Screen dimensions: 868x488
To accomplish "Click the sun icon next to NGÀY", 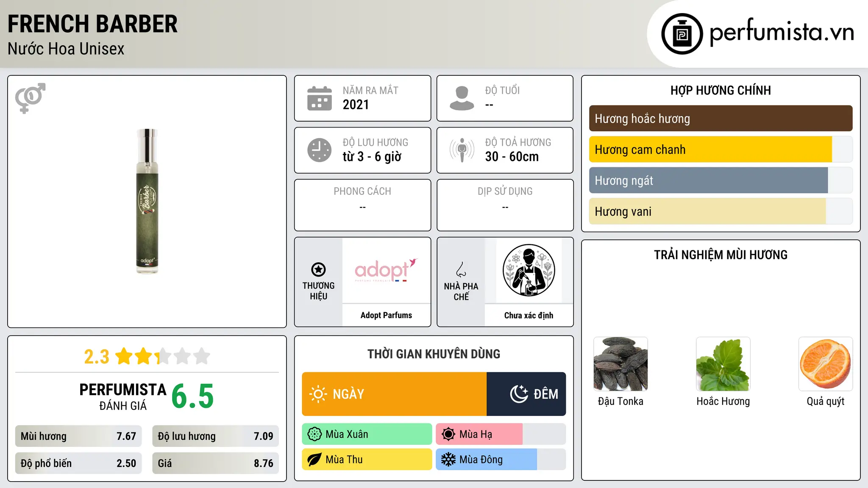I will (318, 394).
